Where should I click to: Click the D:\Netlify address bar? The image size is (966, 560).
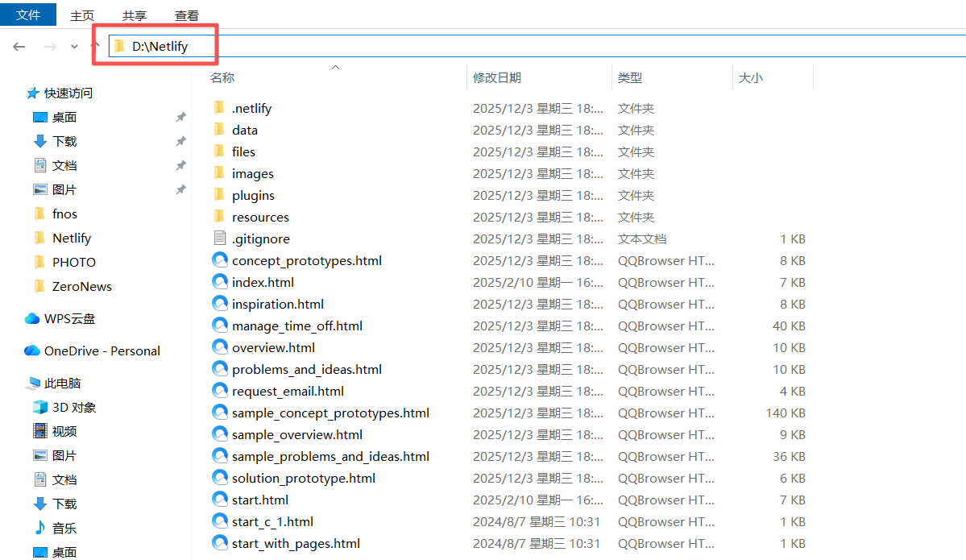[x=536, y=46]
